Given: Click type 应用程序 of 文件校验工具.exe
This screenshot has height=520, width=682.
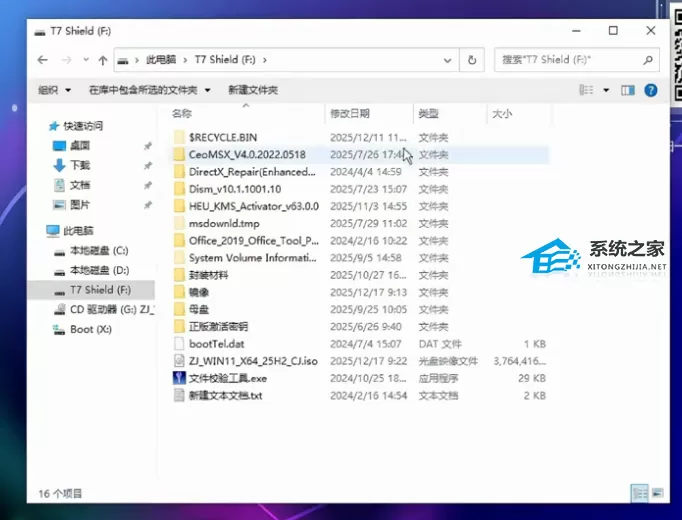Looking at the screenshot, I should click(x=438, y=378).
